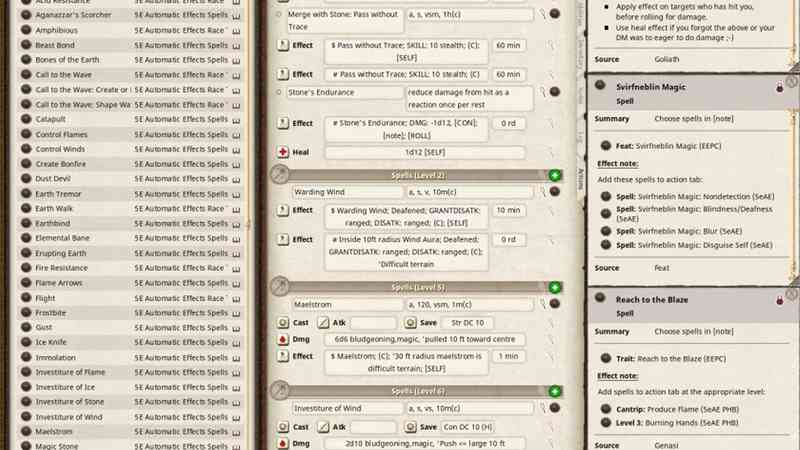Click the Maelstrom Save roll icon
The image size is (800, 450).
click(x=411, y=323)
